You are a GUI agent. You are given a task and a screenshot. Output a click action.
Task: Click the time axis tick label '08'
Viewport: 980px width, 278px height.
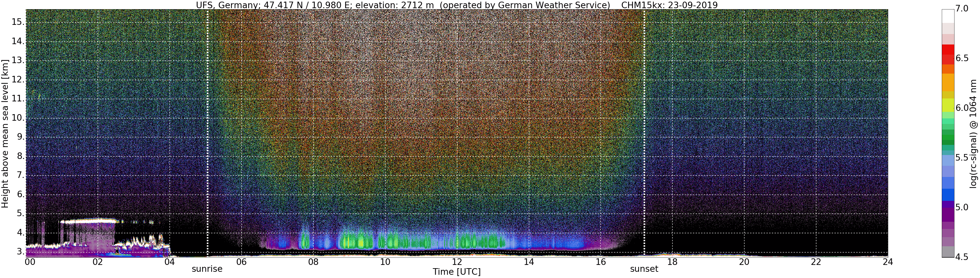click(313, 262)
